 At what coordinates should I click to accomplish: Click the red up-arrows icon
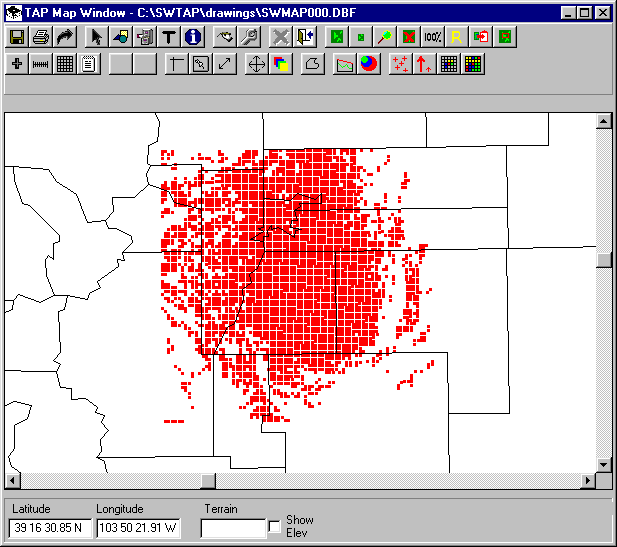[x=424, y=64]
